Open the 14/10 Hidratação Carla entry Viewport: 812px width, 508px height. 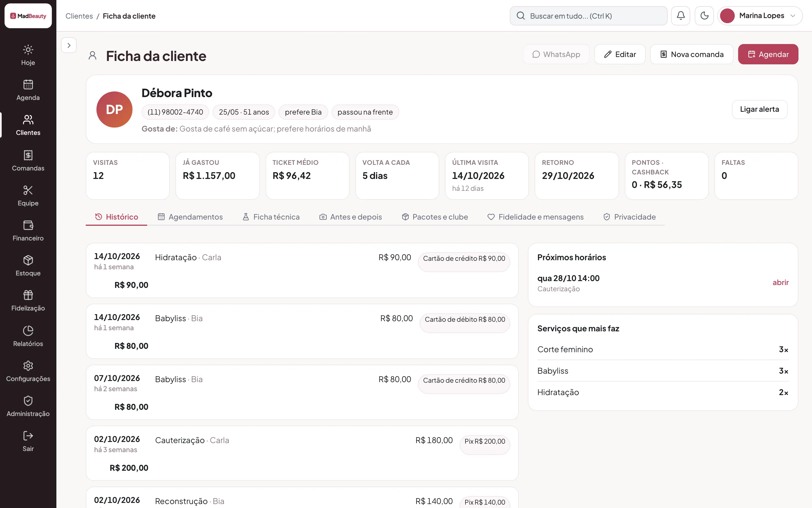coord(302,270)
